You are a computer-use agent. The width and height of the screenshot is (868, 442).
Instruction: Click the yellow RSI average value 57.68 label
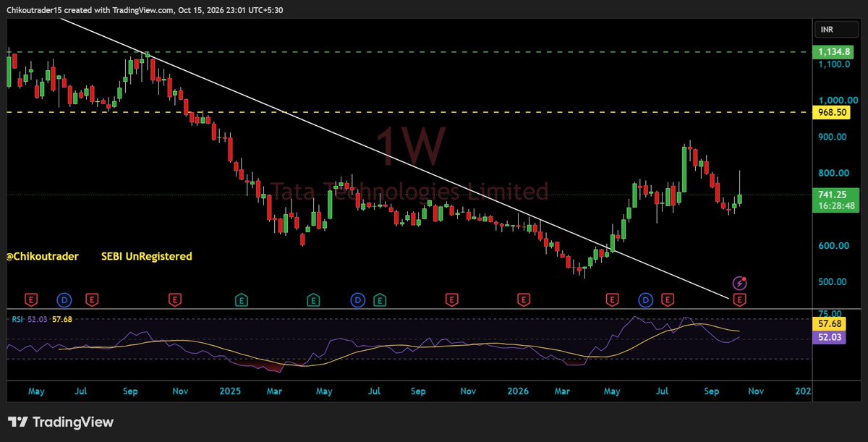[830, 325]
